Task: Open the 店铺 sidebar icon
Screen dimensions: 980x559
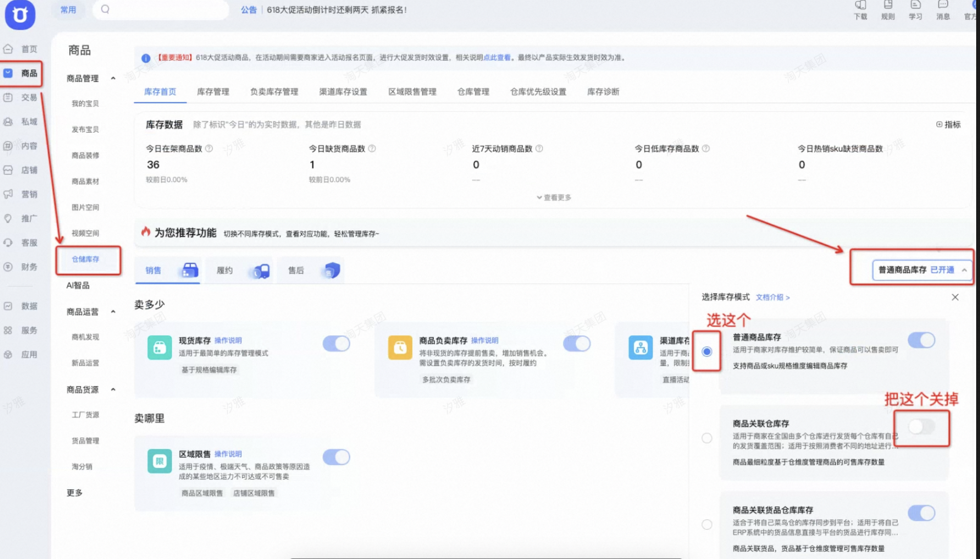Action: [8, 170]
